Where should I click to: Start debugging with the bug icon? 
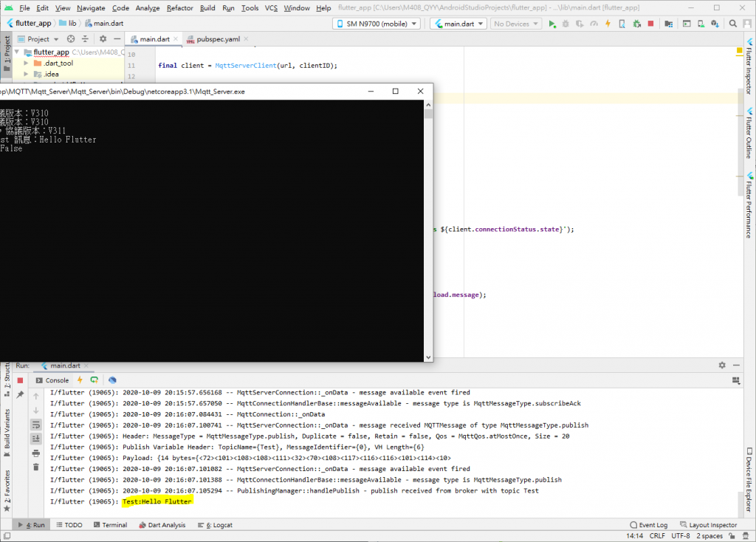tap(566, 24)
